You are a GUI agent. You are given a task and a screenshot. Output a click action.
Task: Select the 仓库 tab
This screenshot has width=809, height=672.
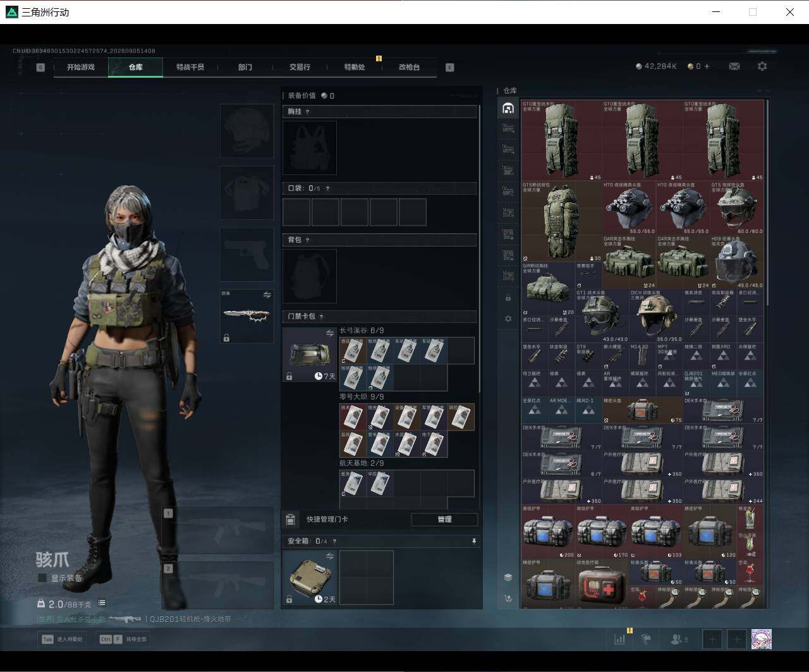pos(136,67)
